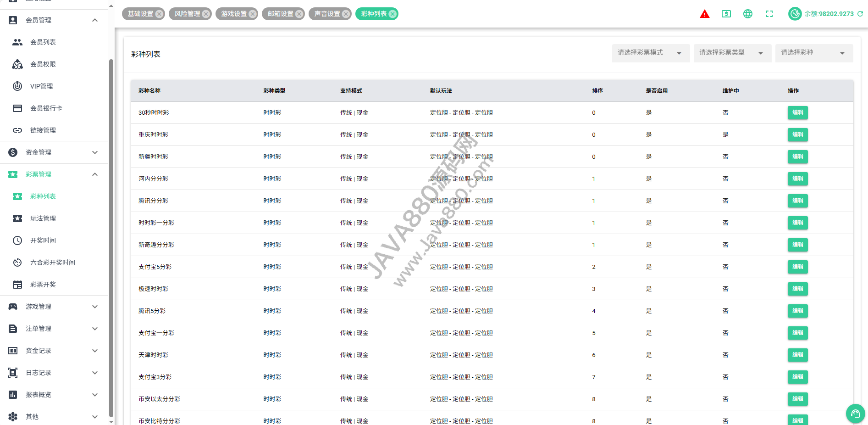
Task: Expand the 资金管理 menu chevron
Action: 95,152
